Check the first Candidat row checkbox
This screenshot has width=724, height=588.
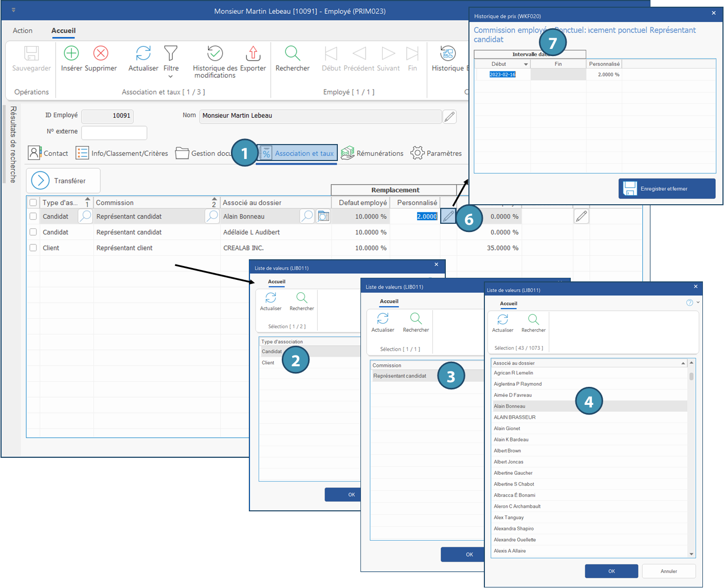33,217
